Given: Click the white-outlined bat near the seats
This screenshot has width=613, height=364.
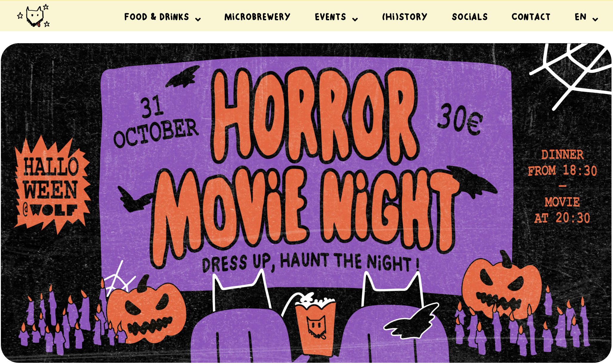Looking at the screenshot, I should (x=411, y=322).
